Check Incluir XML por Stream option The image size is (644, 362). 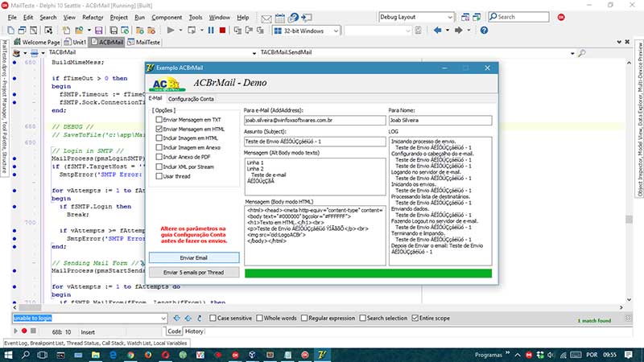(x=159, y=167)
